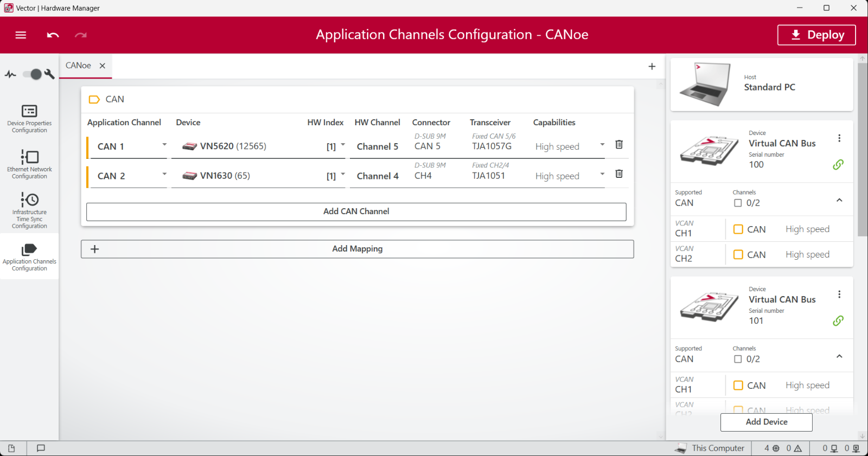Open the CAN 2 application channel dropdown
This screenshot has width=868, height=456.
tap(164, 174)
